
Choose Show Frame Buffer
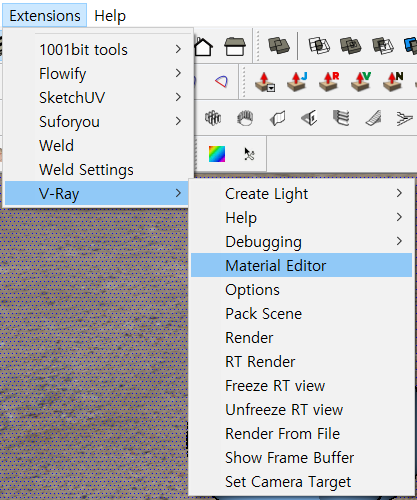[x=302, y=458]
